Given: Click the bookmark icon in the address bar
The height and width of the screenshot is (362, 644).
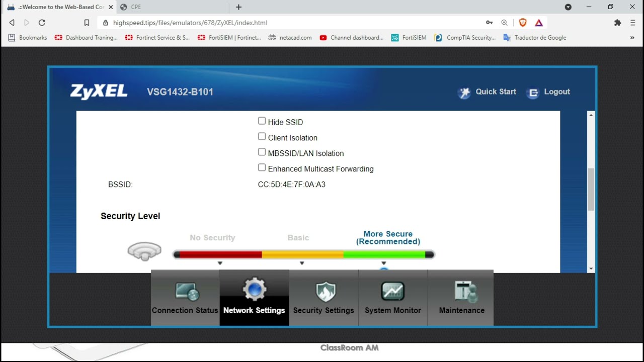Looking at the screenshot, I should coord(87,23).
